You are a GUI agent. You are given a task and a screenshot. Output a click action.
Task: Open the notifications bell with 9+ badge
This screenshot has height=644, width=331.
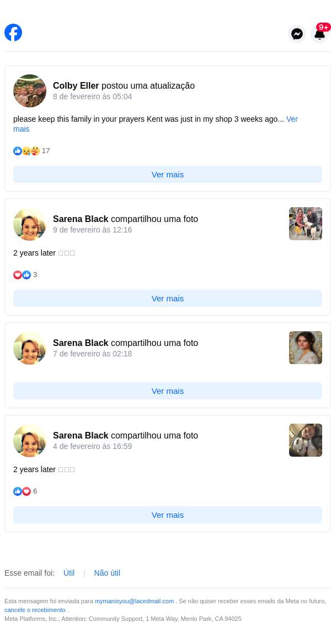(x=320, y=34)
